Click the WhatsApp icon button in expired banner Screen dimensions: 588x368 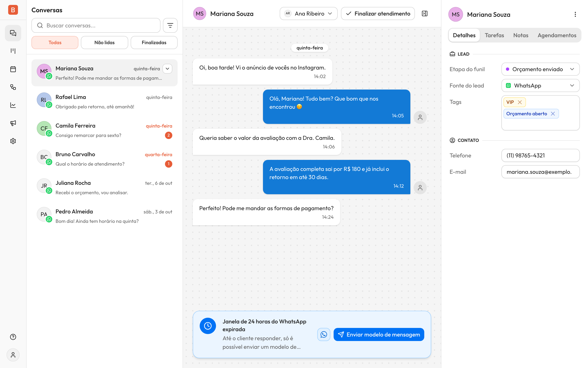pyautogui.click(x=324, y=334)
